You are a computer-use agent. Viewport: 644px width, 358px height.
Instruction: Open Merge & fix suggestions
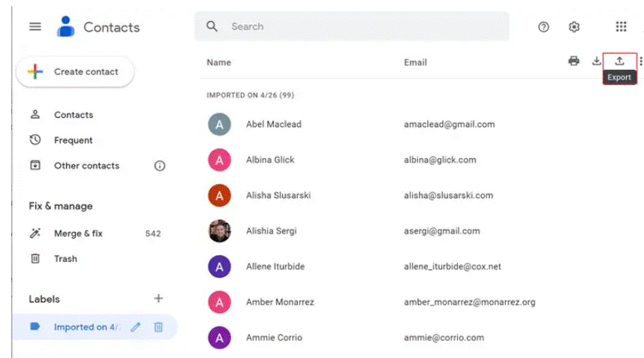[x=78, y=233]
